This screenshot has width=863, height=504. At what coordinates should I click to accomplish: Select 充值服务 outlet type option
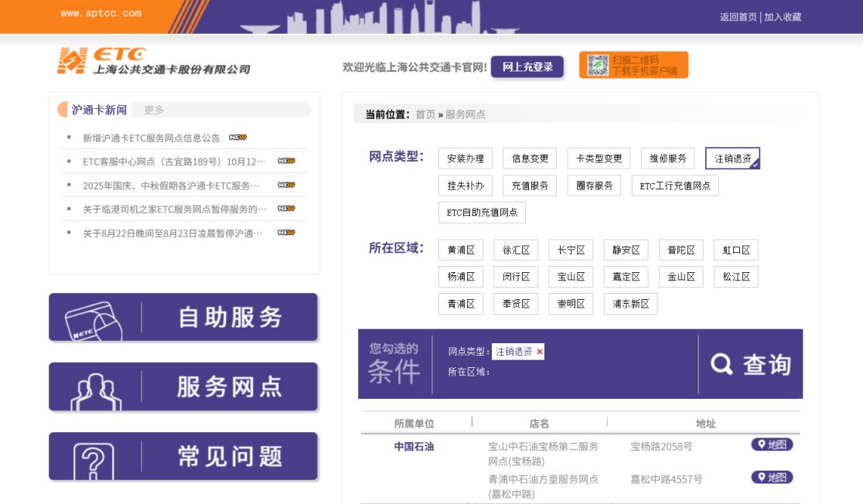click(530, 186)
